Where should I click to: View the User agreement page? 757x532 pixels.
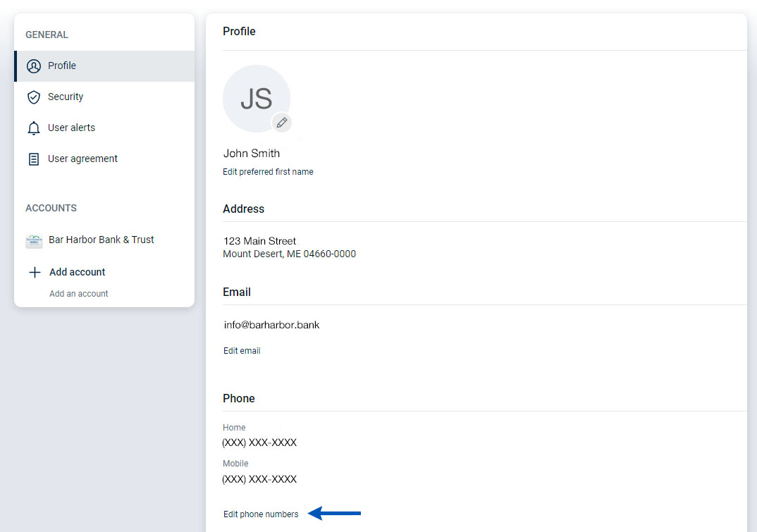82,159
